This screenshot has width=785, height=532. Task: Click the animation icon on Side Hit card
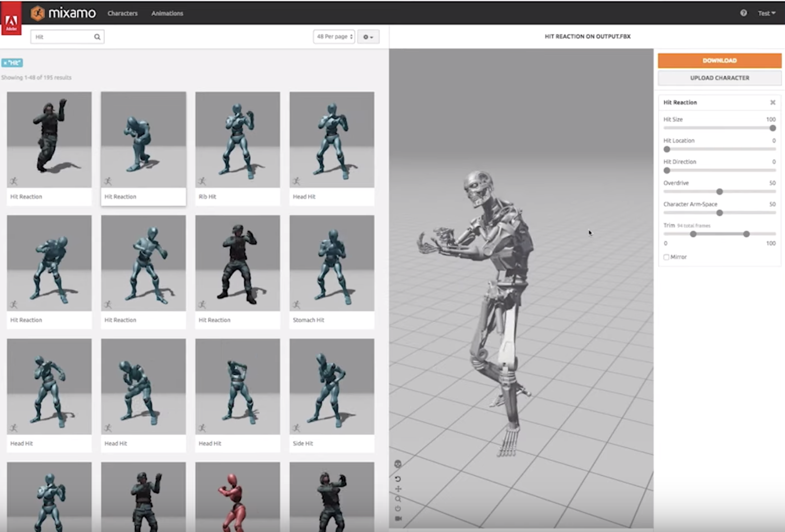pyautogui.click(x=296, y=428)
